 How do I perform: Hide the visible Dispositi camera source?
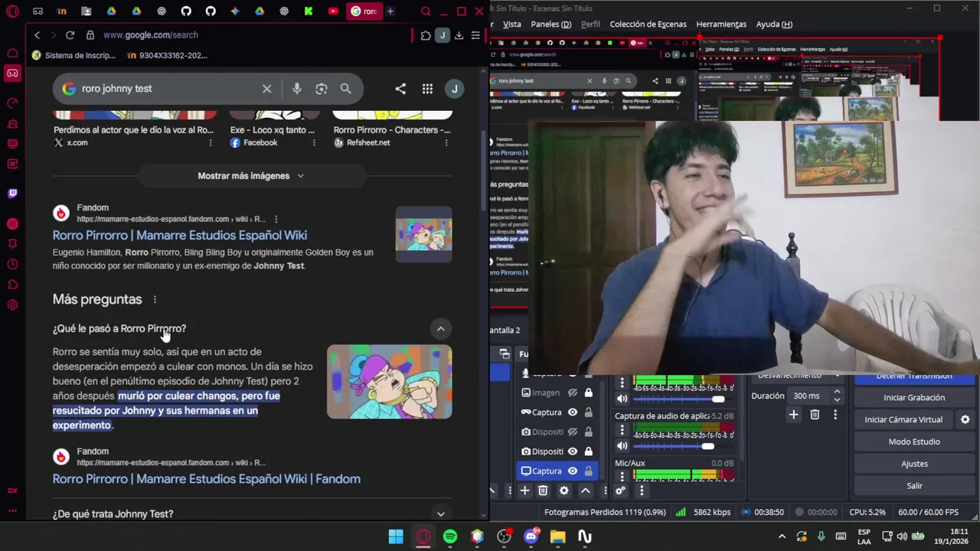pyautogui.click(x=572, y=452)
